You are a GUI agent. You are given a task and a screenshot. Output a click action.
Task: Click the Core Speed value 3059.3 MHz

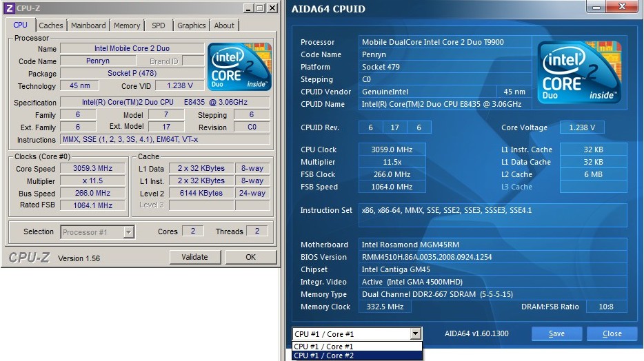tap(93, 168)
